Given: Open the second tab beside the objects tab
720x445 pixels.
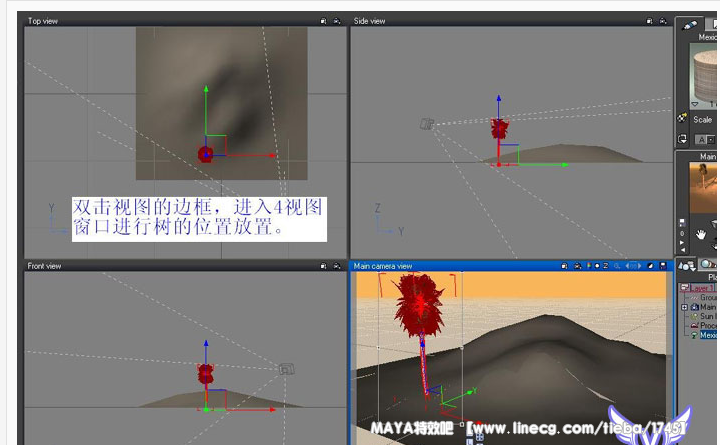Looking at the screenshot, I should tap(707, 265).
